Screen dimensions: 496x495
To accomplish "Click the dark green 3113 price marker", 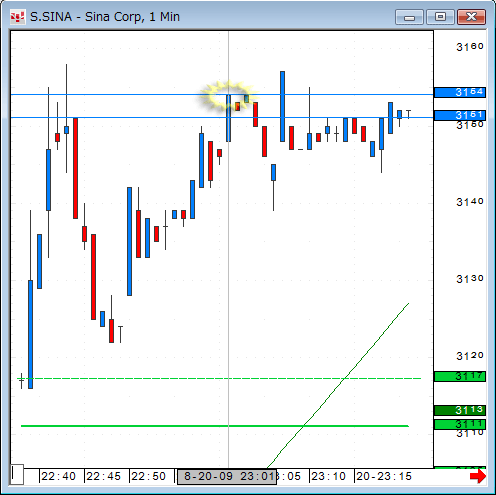I will pos(460,410).
